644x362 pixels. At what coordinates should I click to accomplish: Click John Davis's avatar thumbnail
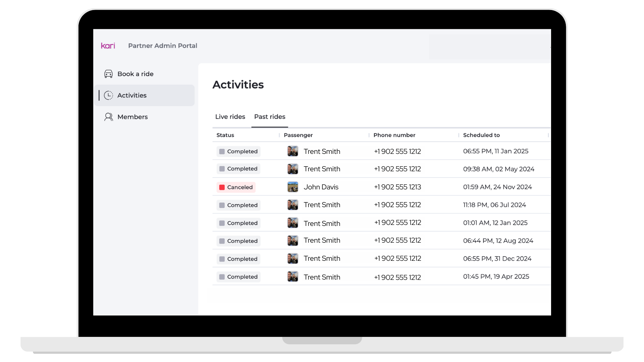tap(292, 187)
